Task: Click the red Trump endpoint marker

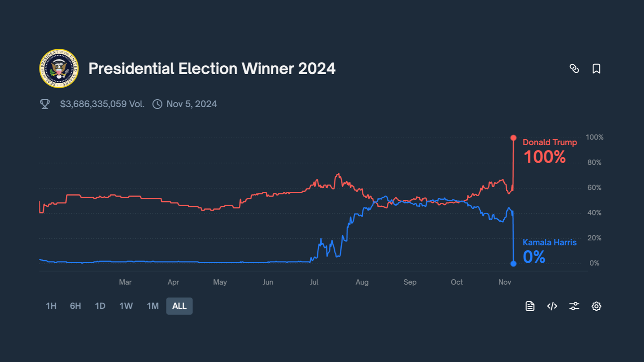Action: pos(513,138)
